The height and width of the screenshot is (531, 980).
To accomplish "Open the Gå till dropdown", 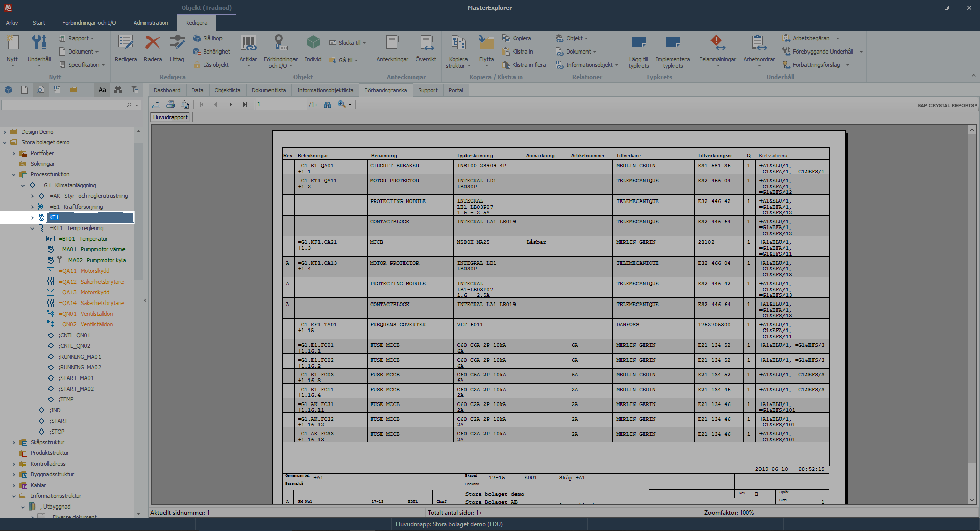I will [x=344, y=60].
